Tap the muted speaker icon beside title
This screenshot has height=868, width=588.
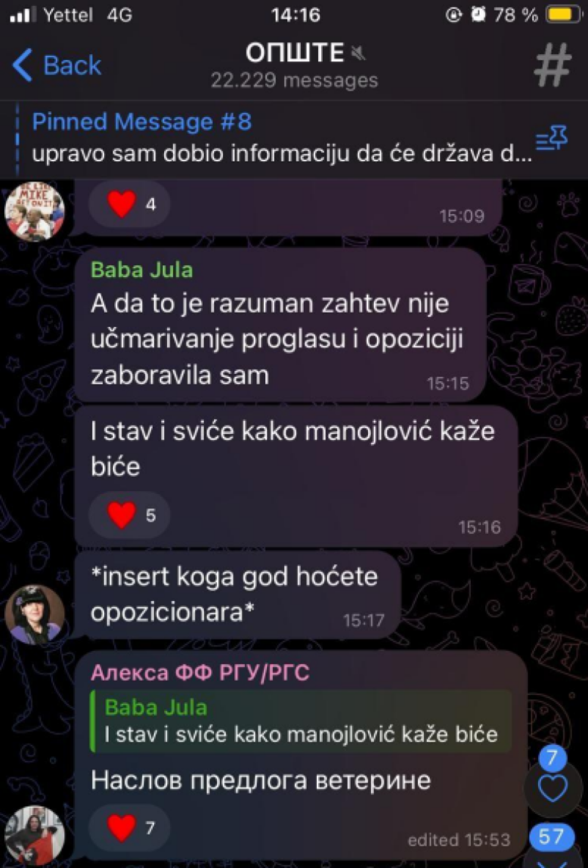tap(358, 54)
